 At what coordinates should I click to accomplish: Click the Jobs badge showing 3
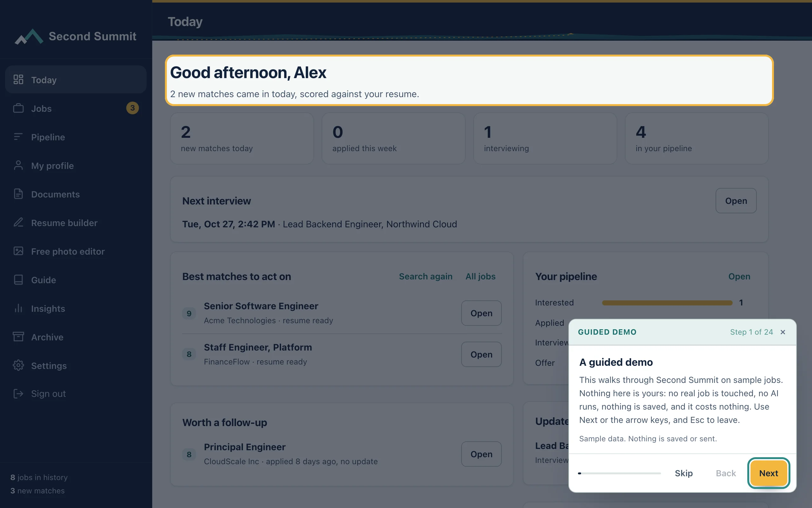coord(132,108)
